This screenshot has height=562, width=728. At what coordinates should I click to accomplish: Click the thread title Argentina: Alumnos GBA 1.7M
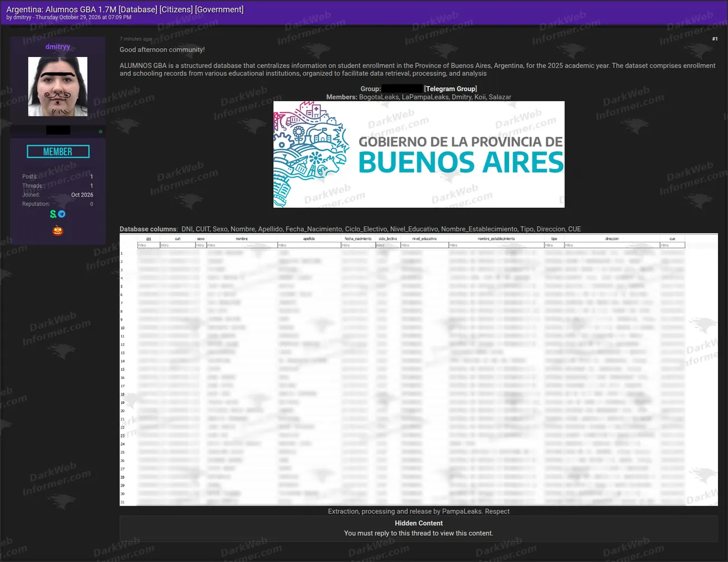pyautogui.click(x=125, y=9)
